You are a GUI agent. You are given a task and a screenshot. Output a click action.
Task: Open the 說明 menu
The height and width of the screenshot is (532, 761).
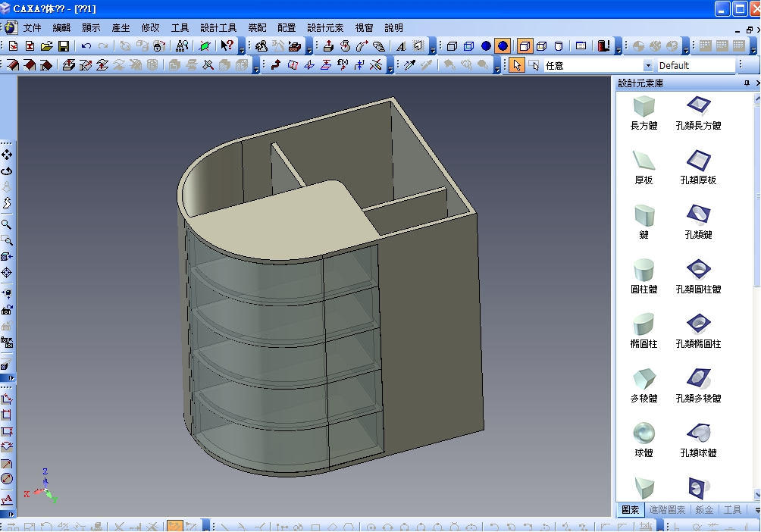(x=393, y=28)
